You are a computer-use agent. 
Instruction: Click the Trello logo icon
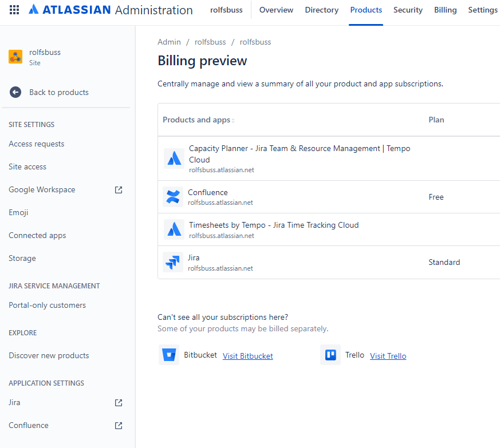tap(330, 355)
